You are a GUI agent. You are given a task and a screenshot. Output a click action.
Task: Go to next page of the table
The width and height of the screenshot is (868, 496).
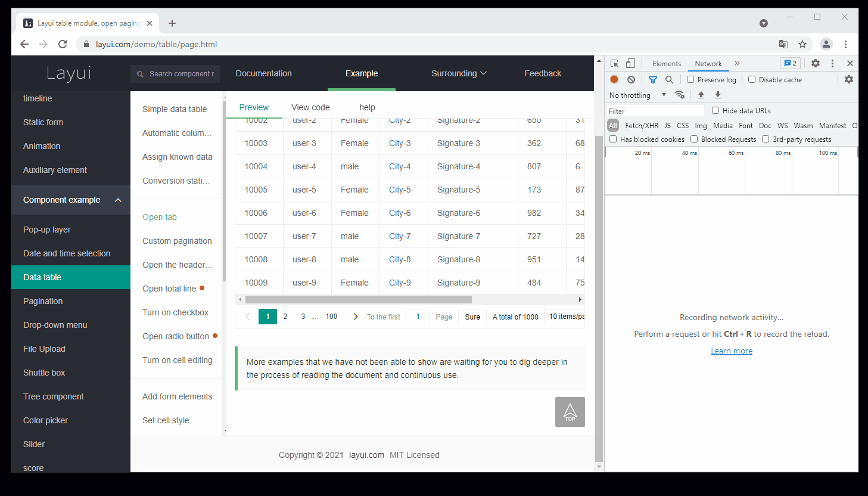(x=356, y=317)
